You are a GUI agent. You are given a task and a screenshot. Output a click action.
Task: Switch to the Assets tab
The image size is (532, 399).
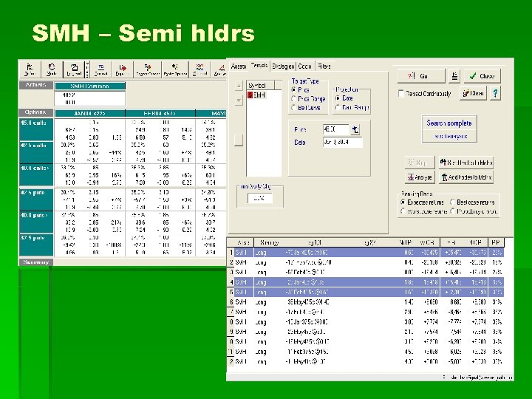click(x=239, y=66)
